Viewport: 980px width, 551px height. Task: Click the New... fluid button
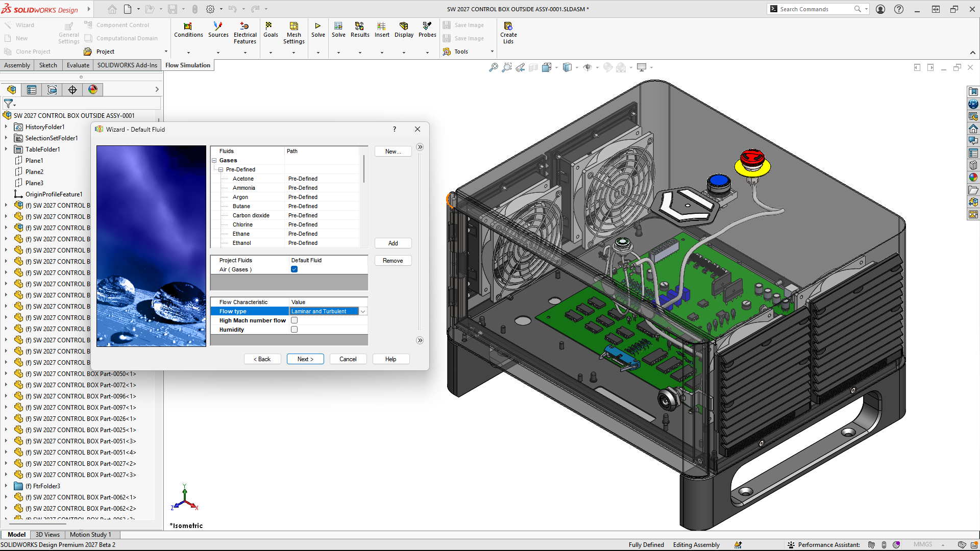(x=393, y=152)
